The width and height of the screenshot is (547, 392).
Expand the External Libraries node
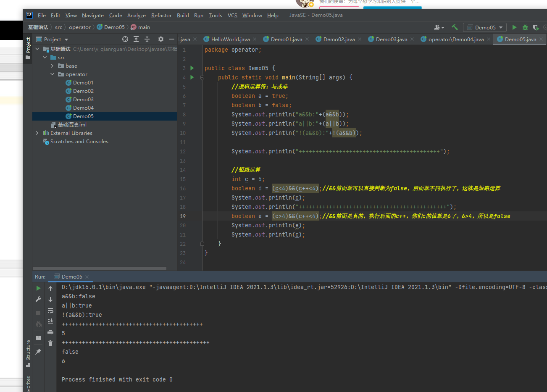point(37,133)
